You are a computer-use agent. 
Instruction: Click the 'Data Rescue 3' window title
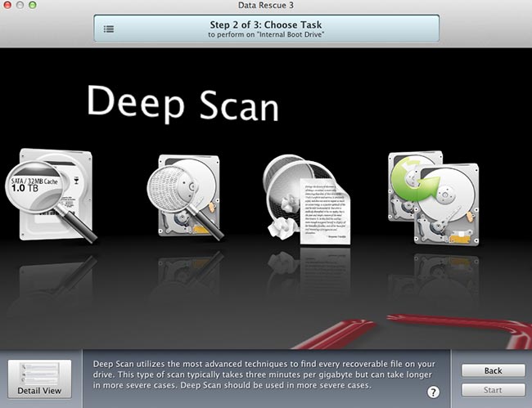(266, 5)
